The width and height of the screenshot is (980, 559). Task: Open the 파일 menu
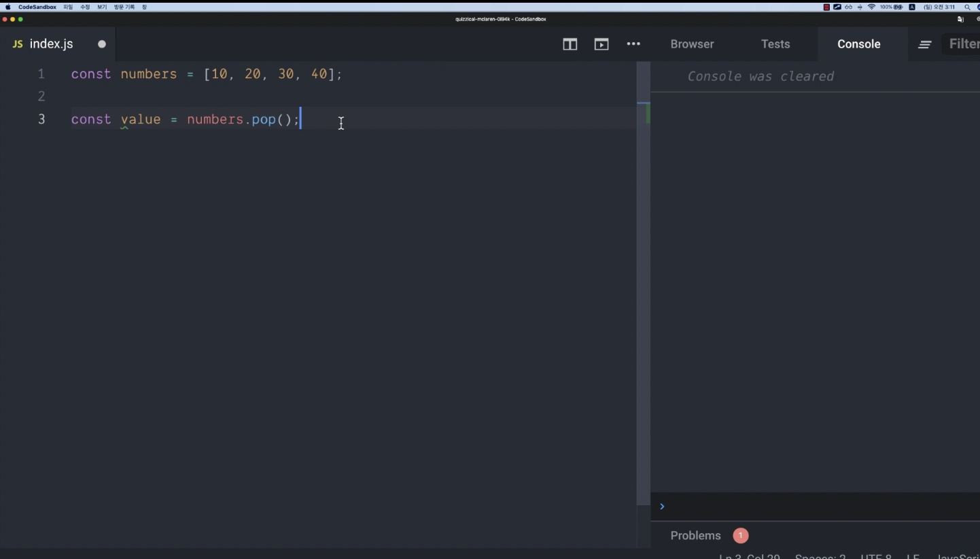coord(68,7)
